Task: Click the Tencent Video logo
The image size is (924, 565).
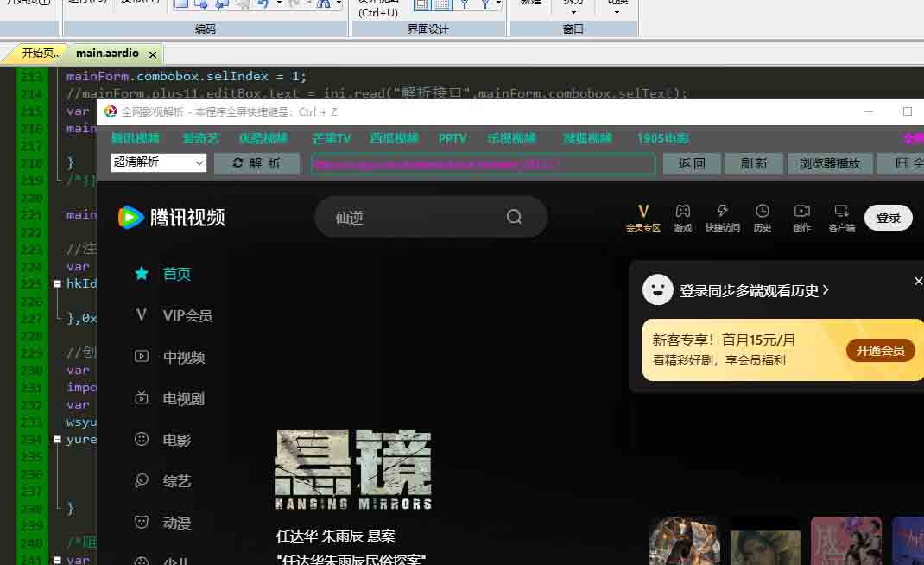Action: tap(172, 217)
